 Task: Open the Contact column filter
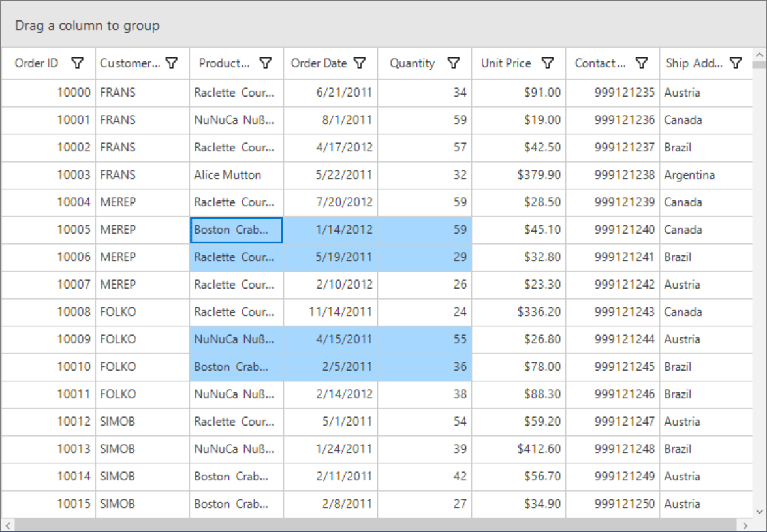641,63
